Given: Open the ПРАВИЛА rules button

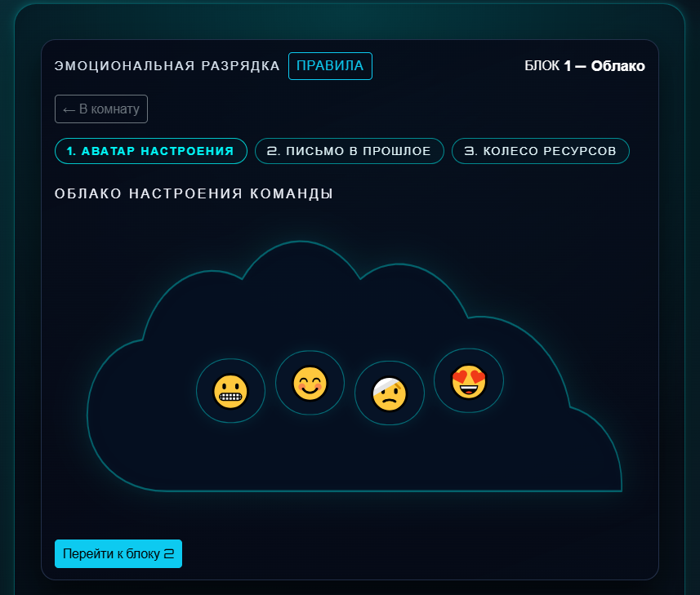Looking at the screenshot, I should coord(330,66).
